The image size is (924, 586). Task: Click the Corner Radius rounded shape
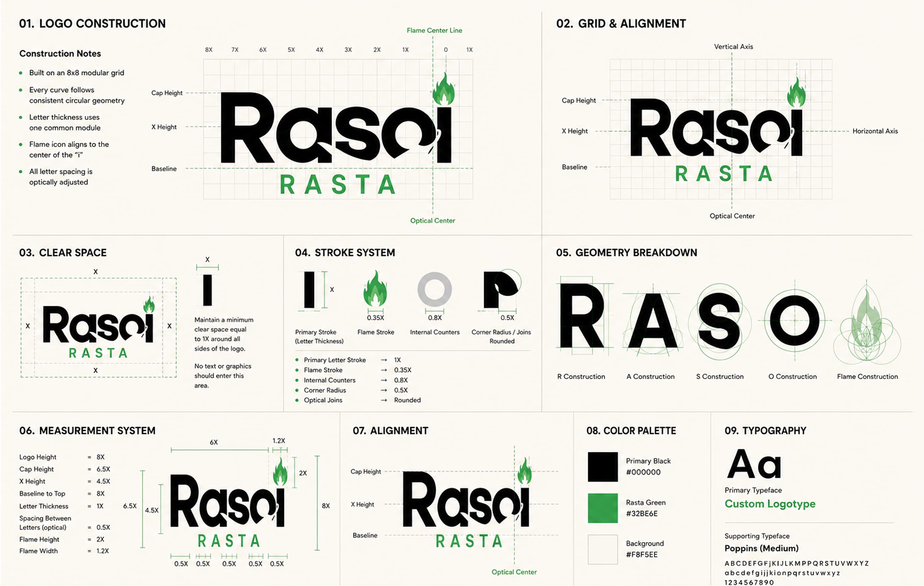[x=501, y=290]
